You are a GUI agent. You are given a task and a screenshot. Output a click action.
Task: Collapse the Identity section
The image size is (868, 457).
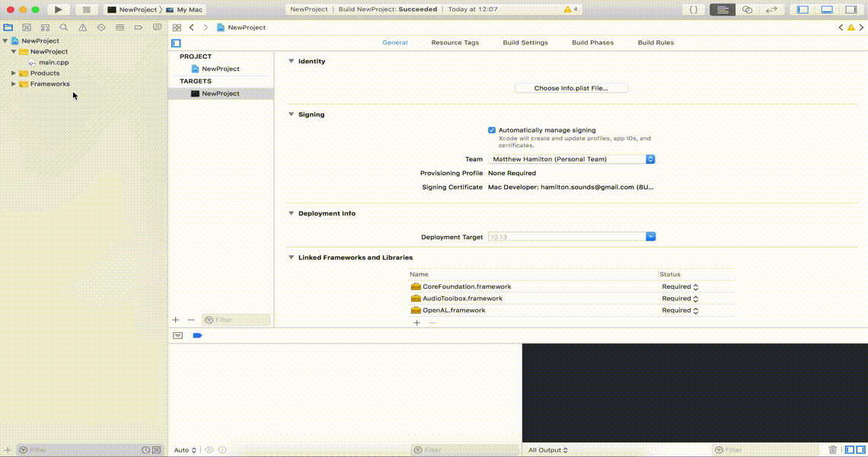[291, 61]
